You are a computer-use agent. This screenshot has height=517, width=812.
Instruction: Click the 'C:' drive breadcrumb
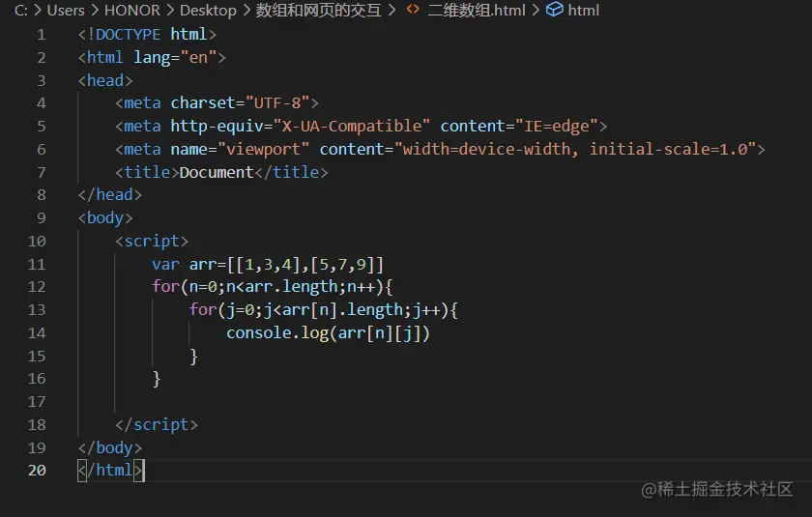click(x=20, y=10)
